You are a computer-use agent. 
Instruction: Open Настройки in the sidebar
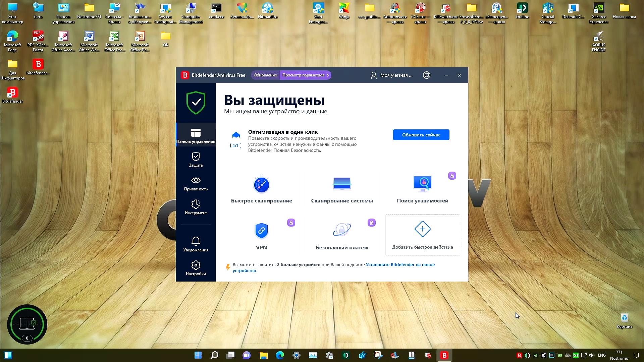(196, 268)
